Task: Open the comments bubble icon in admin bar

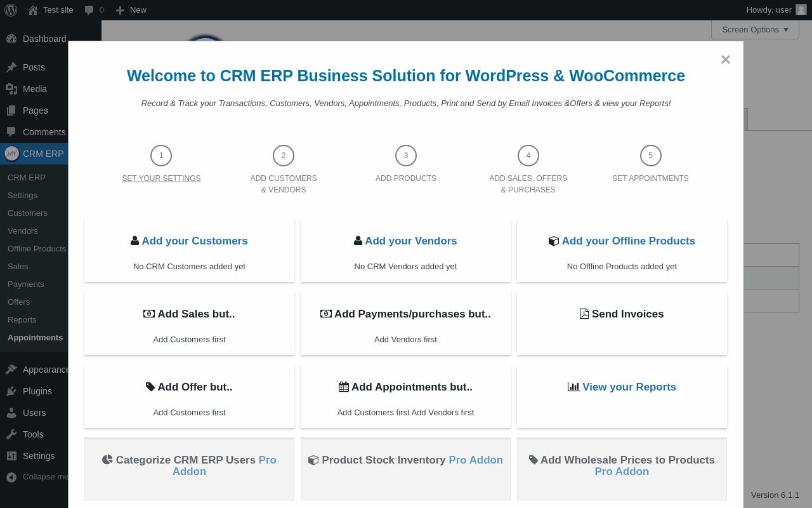Action: [x=89, y=10]
